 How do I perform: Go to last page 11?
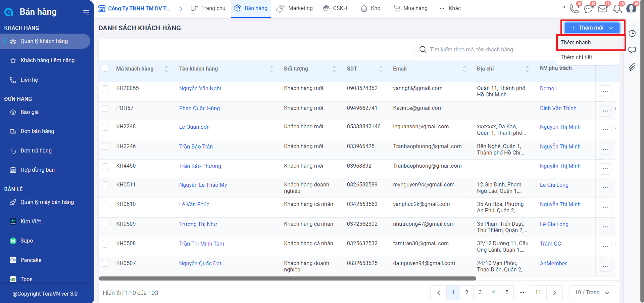tap(538, 293)
